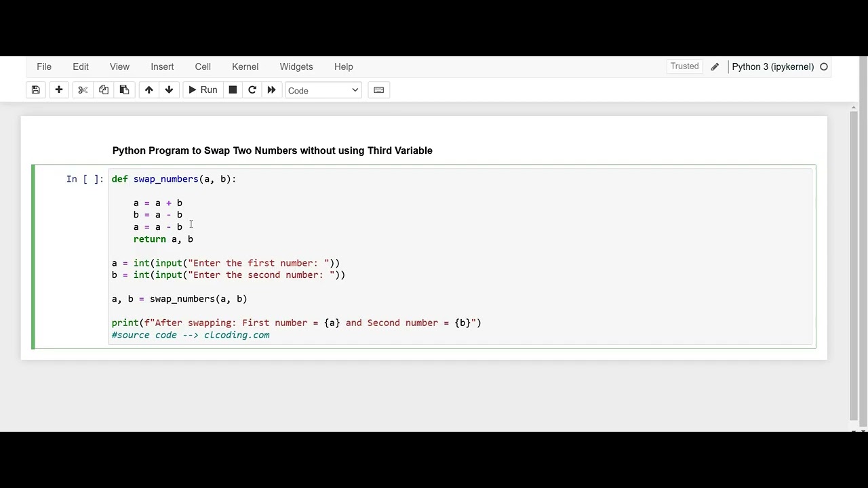Copy selected cells icon
Image resolution: width=868 pixels, height=488 pixels.
[x=104, y=90]
